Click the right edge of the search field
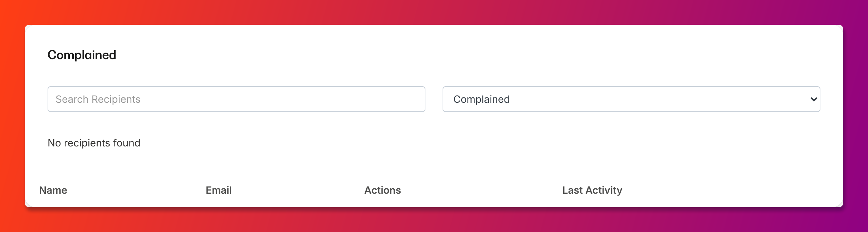Screen dimensions: 868x232 tap(421, 99)
